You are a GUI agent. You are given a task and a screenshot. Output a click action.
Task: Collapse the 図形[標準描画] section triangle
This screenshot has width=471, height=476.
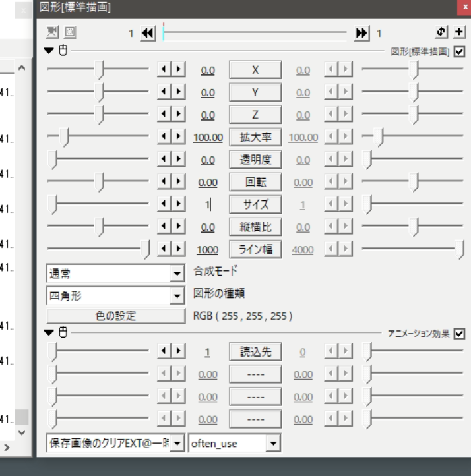pyautogui.click(x=49, y=51)
